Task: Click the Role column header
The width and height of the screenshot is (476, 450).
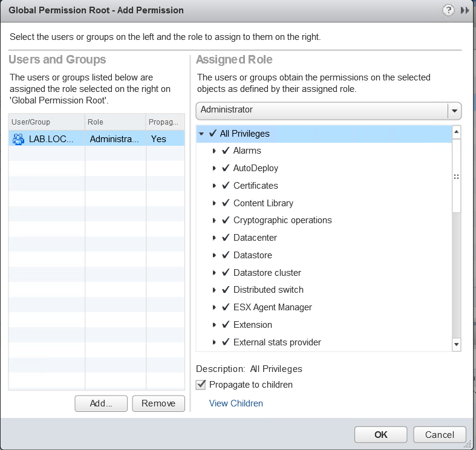Action: [x=115, y=122]
